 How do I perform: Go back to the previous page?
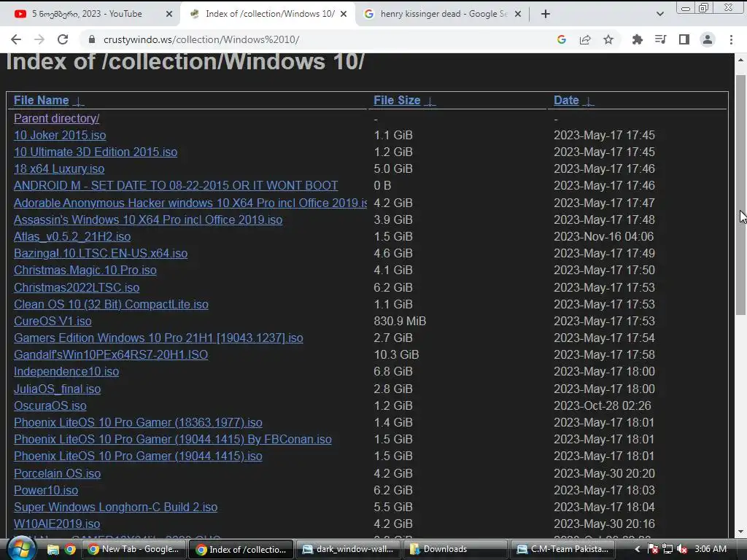tap(16, 39)
